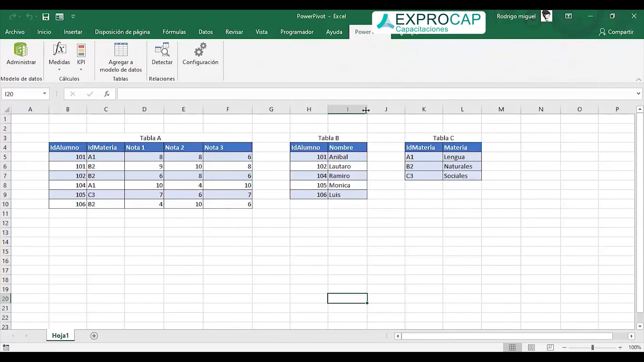Image resolution: width=644 pixels, height=362 pixels.
Task: Undo the last action
Action: (x=29, y=16)
